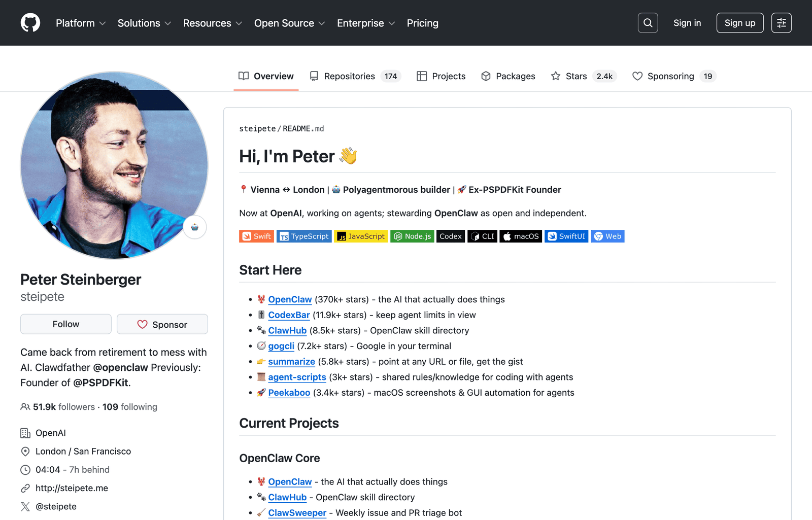Viewport: 812px width, 520px height.
Task: Click the CLI badge
Action: pyautogui.click(x=482, y=236)
